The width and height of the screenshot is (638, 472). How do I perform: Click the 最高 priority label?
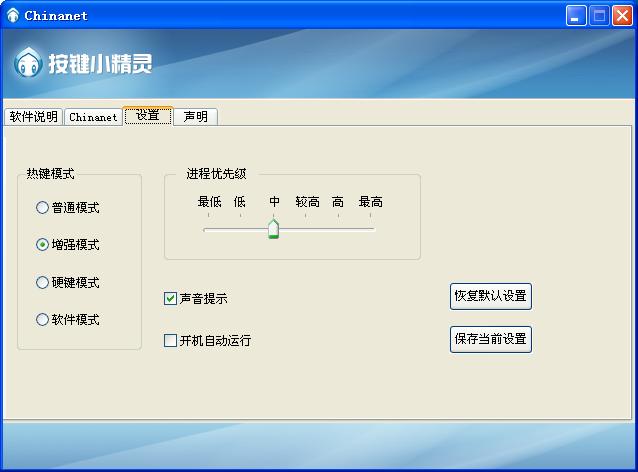[370, 201]
